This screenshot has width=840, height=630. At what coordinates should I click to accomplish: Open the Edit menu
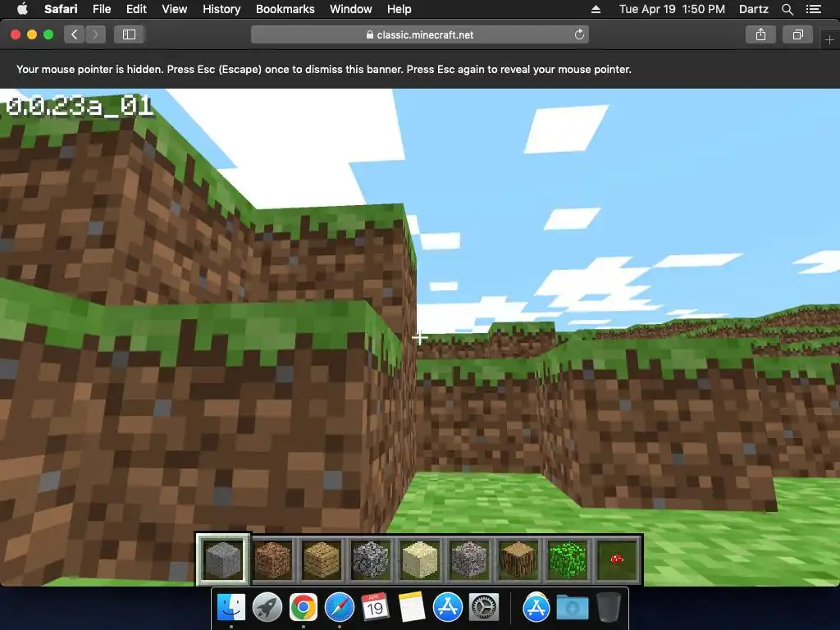(x=136, y=9)
